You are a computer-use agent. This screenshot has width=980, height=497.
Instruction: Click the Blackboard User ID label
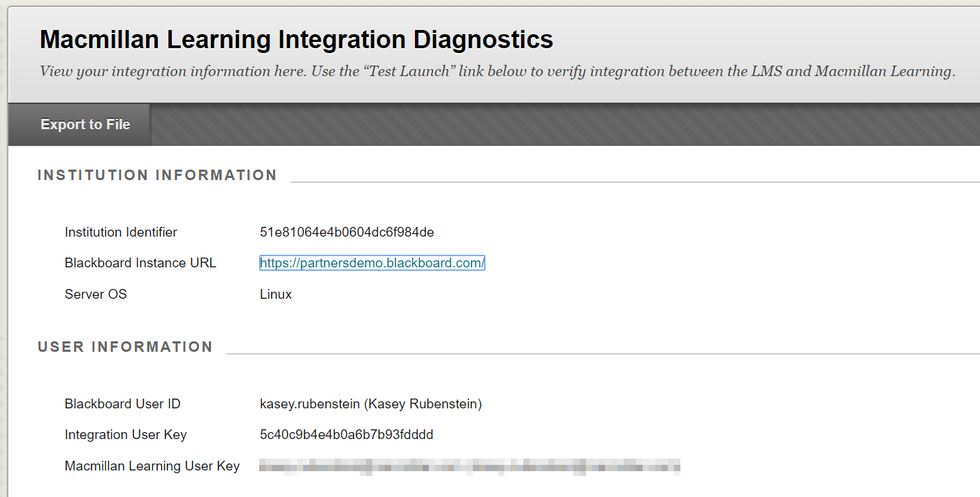[122, 404]
